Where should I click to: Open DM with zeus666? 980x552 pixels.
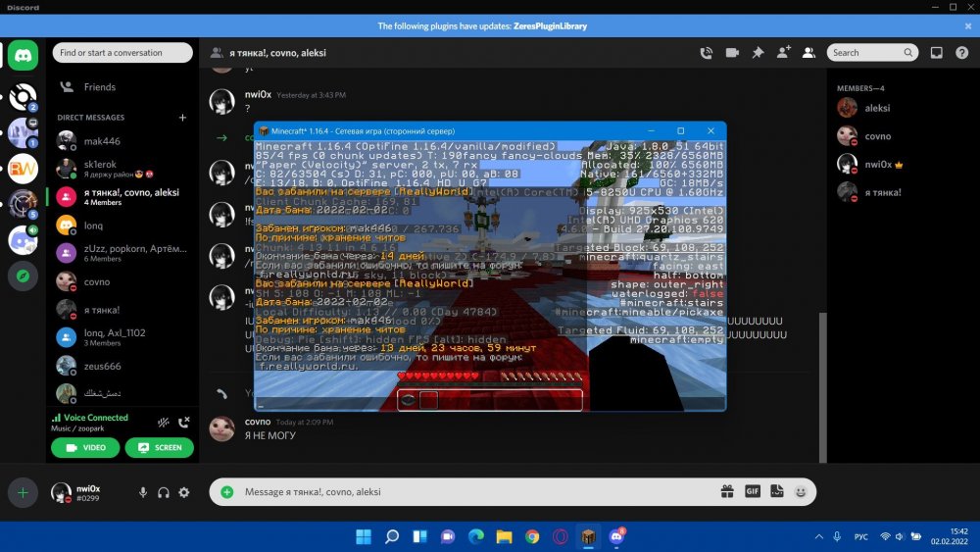click(x=122, y=366)
